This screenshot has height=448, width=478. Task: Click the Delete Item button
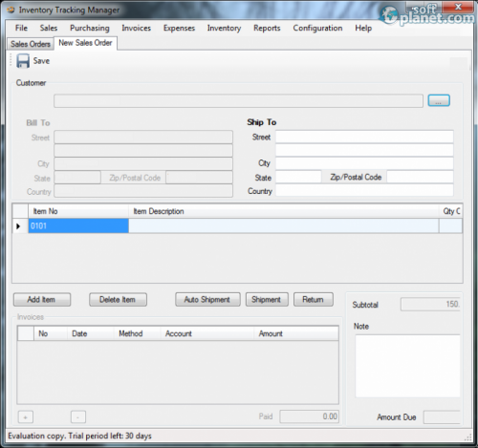point(118,300)
